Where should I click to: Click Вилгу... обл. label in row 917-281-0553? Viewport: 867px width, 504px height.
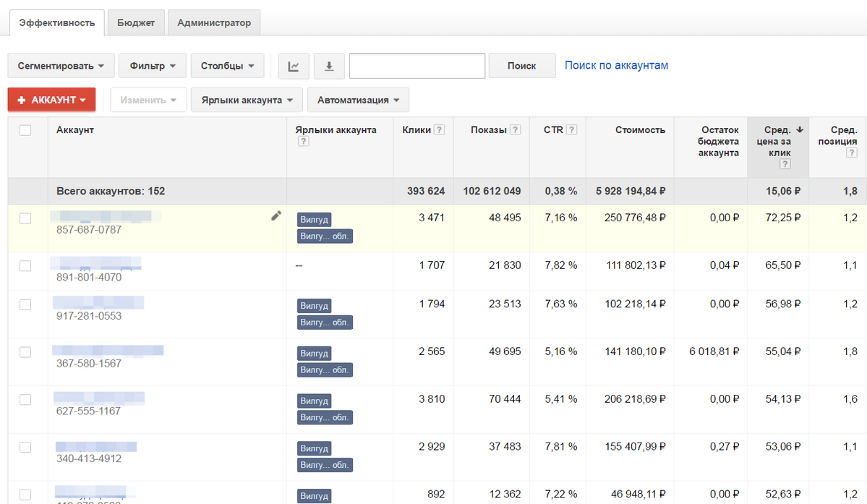pyautogui.click(x=325, y=323)
